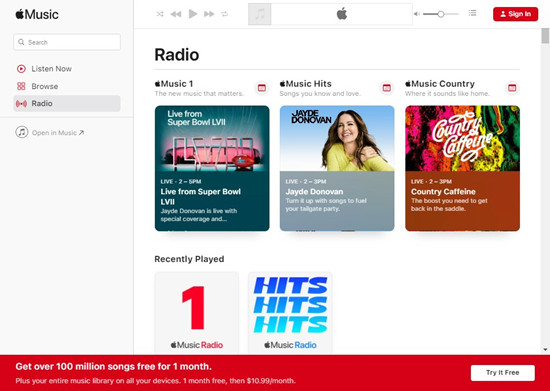
Task: Toggle repeat mode
Action: point(224,14)
